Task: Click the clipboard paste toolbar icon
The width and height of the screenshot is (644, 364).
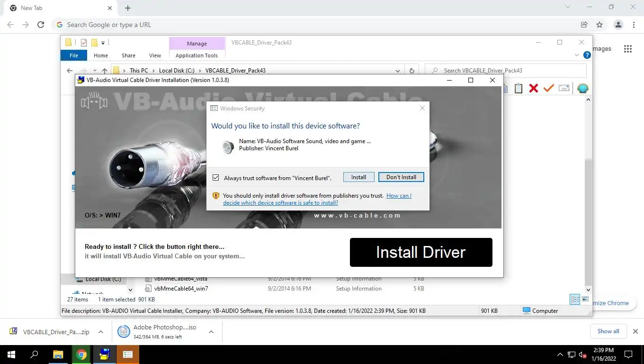Action: coord(519,88)
